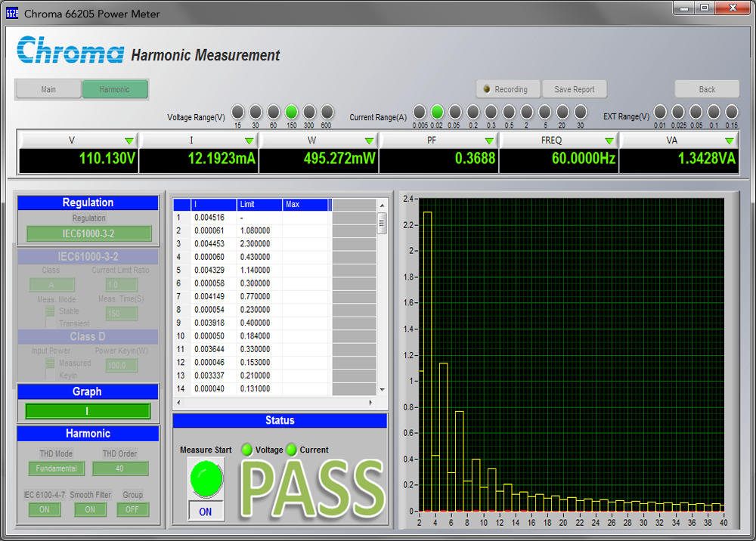Select the 0.1 V EXT range indicator
The image size is (756, 541).
click(714, 113)
